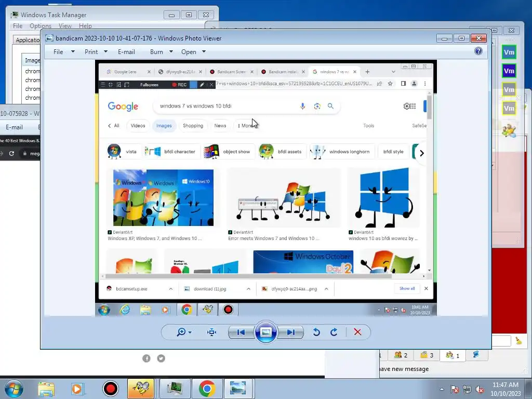Click the Twitter share icon
The height and width of the screenshot is (399, 532).
(161, 358)
